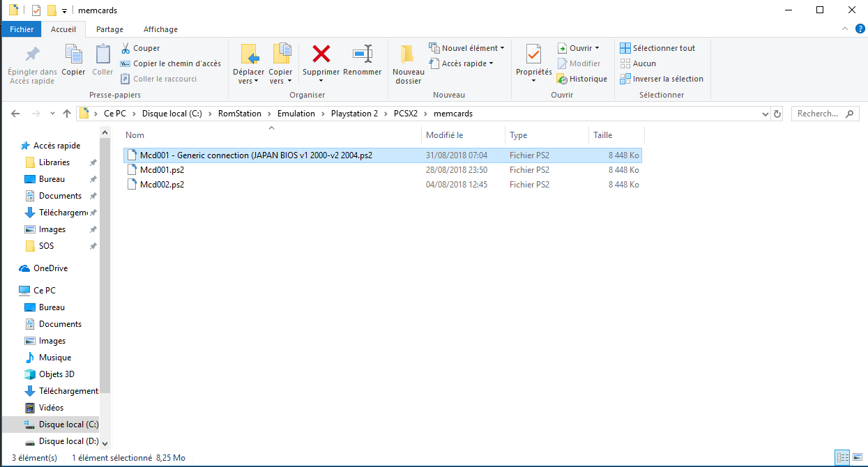
Task: Switch to the Affichage ribbon tab
Action: tap(160, 29)
